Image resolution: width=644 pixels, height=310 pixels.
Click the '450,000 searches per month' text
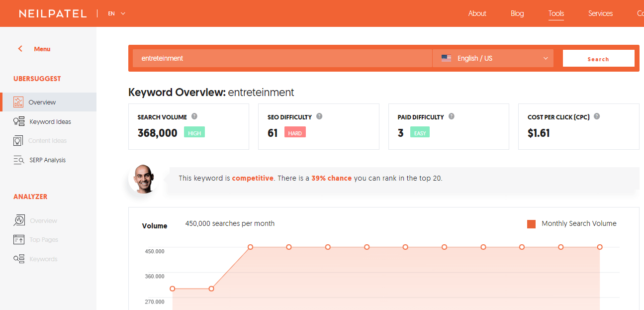click(230, 223)
